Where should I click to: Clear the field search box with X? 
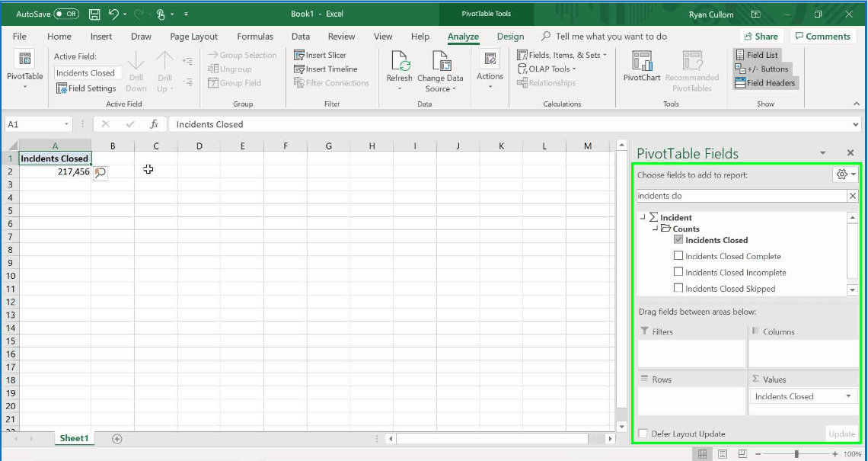click(x=853, y=196)
